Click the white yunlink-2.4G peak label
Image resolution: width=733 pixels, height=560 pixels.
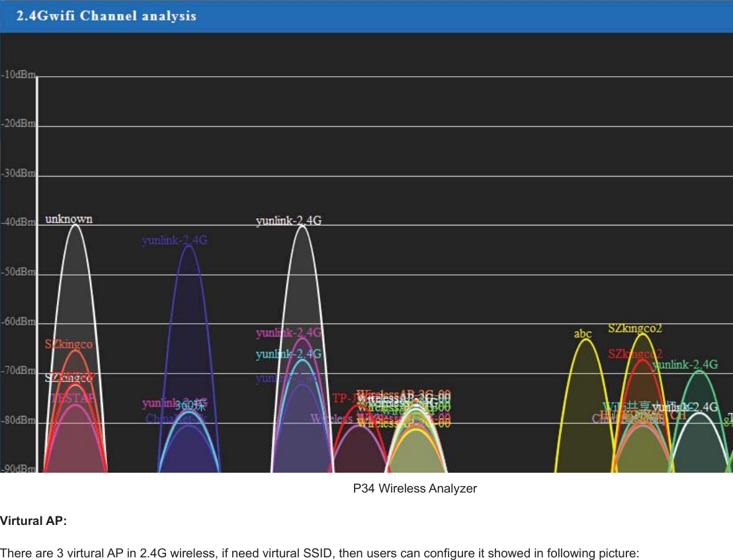(x=289, y=221)
